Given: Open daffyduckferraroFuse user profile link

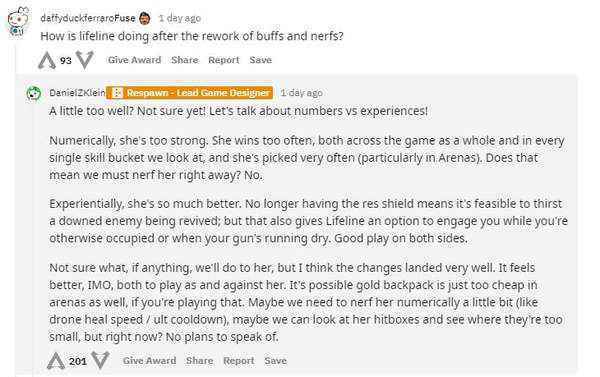Looking at the screenshot, I should [88, 18].
